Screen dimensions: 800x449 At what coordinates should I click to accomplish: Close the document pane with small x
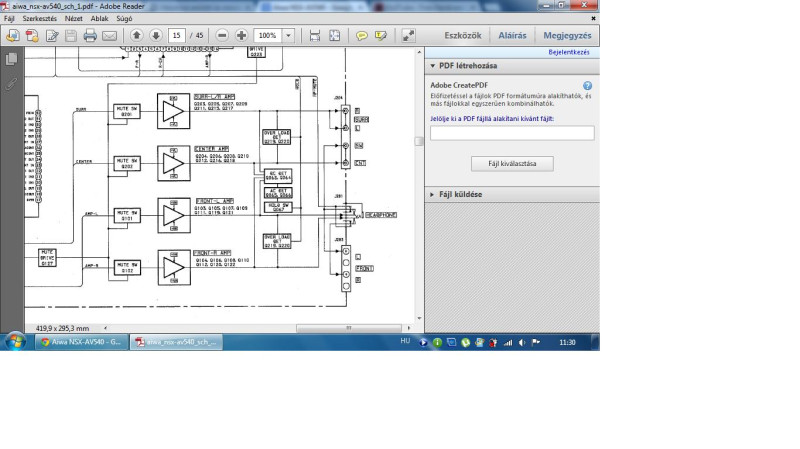593,18
